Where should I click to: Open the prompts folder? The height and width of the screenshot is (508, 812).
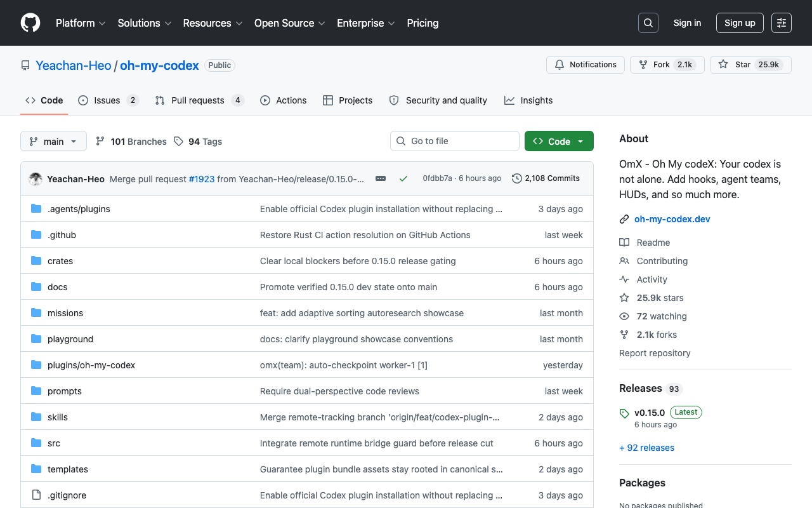pos(65,391)
